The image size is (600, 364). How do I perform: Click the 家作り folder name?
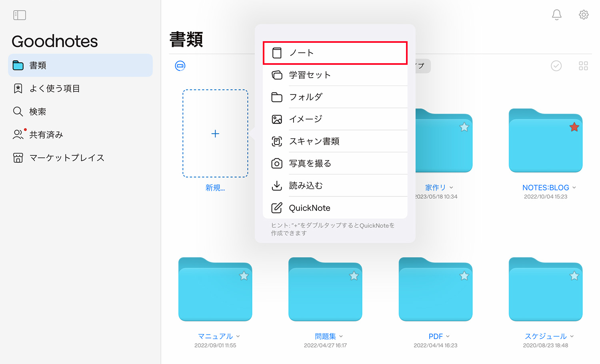coord(435,188)
